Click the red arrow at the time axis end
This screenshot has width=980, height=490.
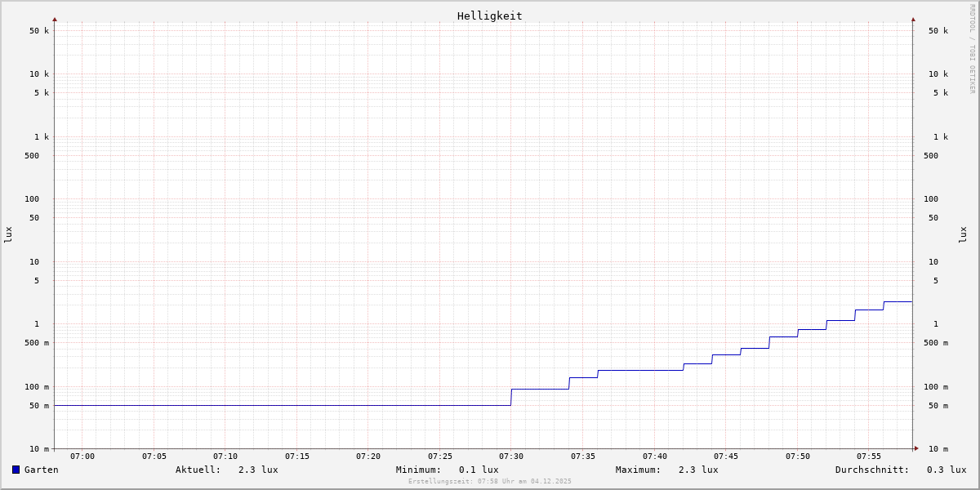916,448
